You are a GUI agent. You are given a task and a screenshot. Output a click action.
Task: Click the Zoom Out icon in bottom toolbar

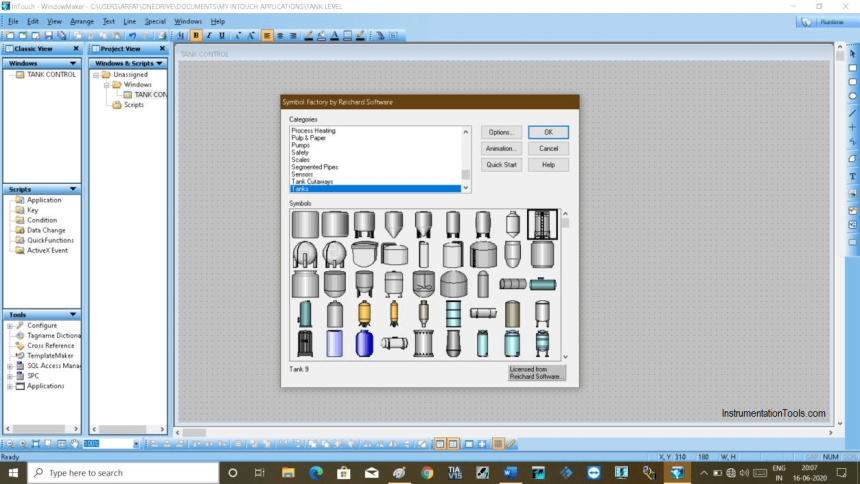[x=10, y=444]
